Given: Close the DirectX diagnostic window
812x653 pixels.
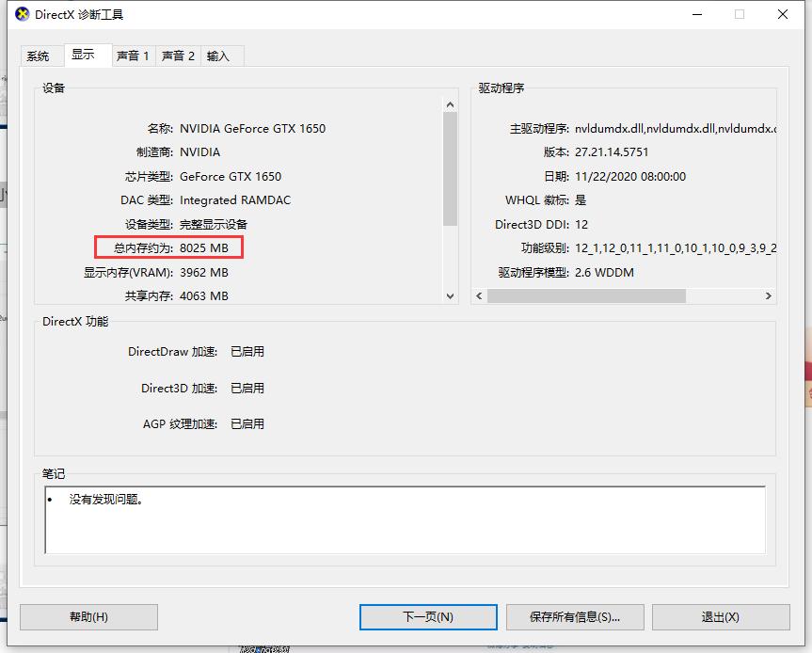Looking at the screenshot, I should click(783, 14).
